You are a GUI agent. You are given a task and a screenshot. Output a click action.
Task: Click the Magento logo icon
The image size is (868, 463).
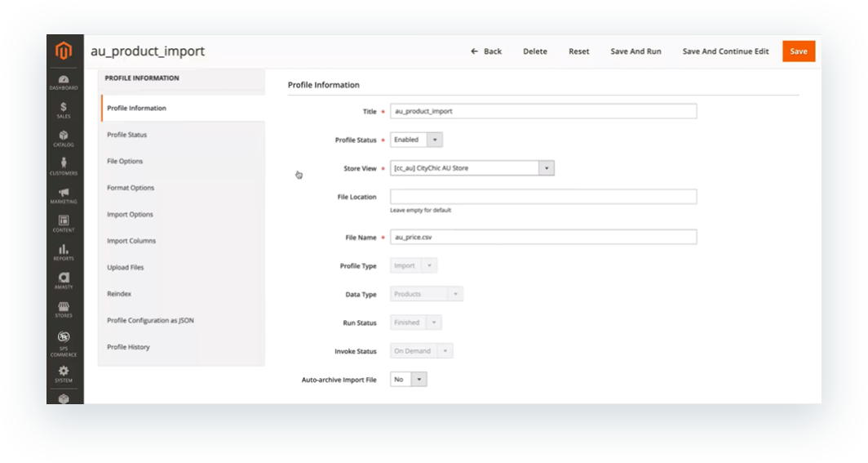(x=64, y=51)
